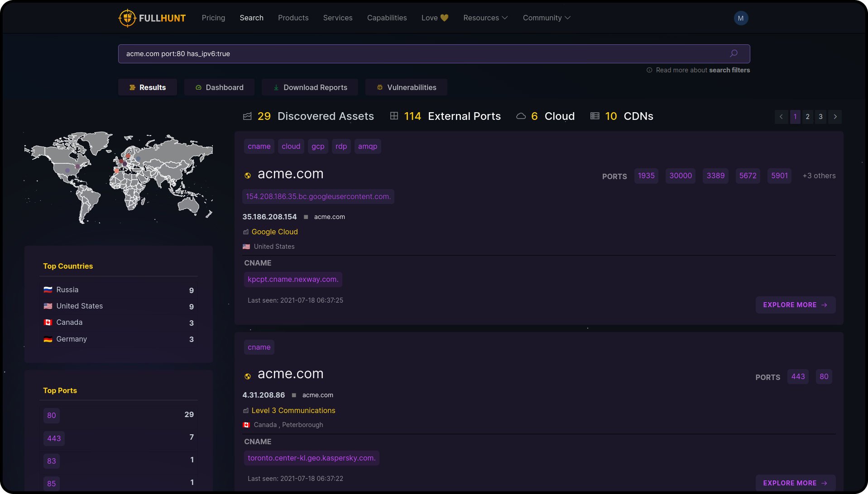
Task: Expand the Community dropdown
Action: click(x=547, y=18)
